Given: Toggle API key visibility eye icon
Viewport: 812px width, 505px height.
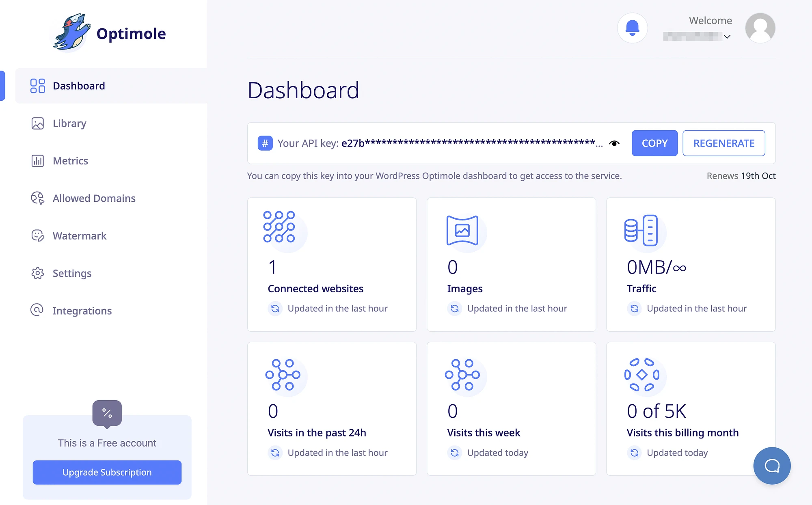Looking at the screenshot, I should [614, 143].
